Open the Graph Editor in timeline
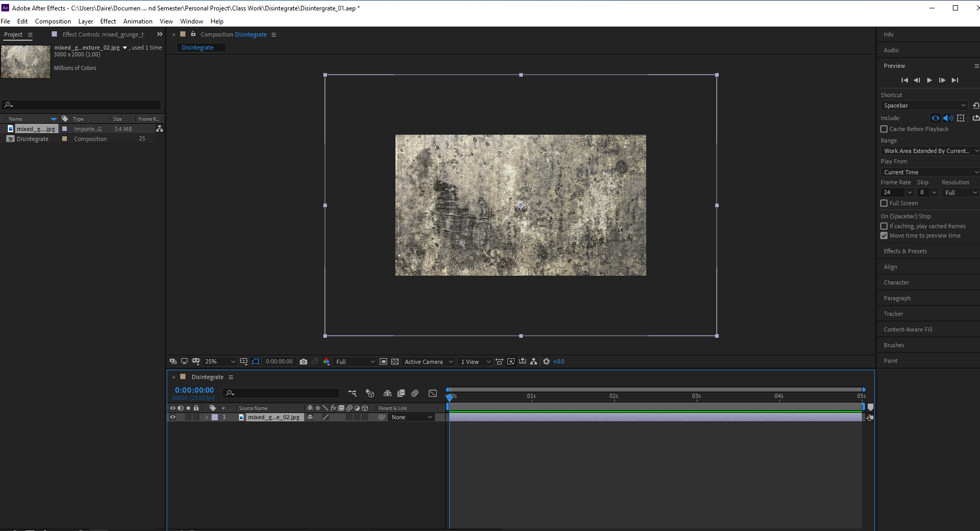The height and width of the screenshot is (531, 980). pos(433,393)
